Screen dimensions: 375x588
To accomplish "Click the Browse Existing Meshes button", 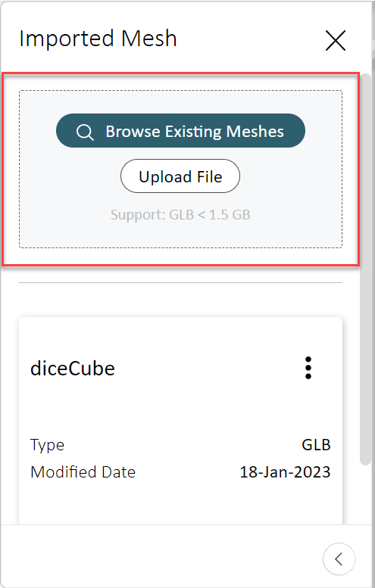I will click(x=180, y=131).
